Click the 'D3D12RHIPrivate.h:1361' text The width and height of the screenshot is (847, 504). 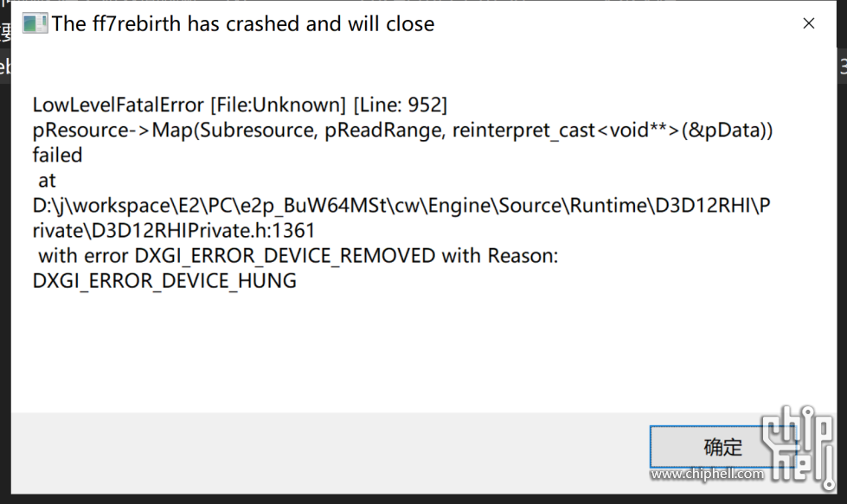(x=203, y=231)
